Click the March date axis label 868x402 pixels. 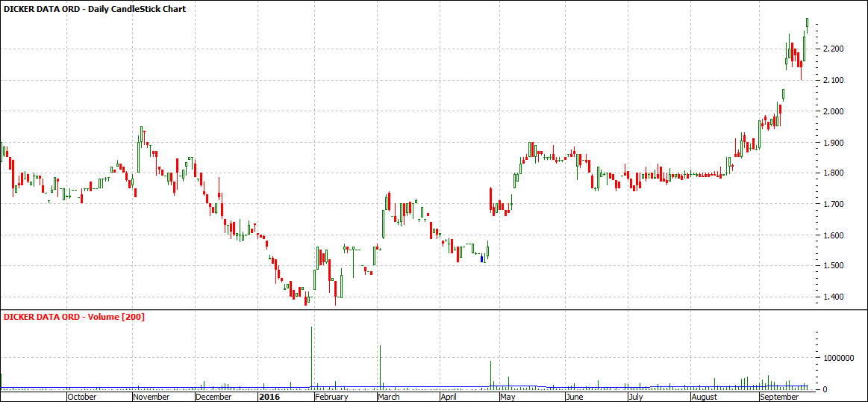coord(389,397)
